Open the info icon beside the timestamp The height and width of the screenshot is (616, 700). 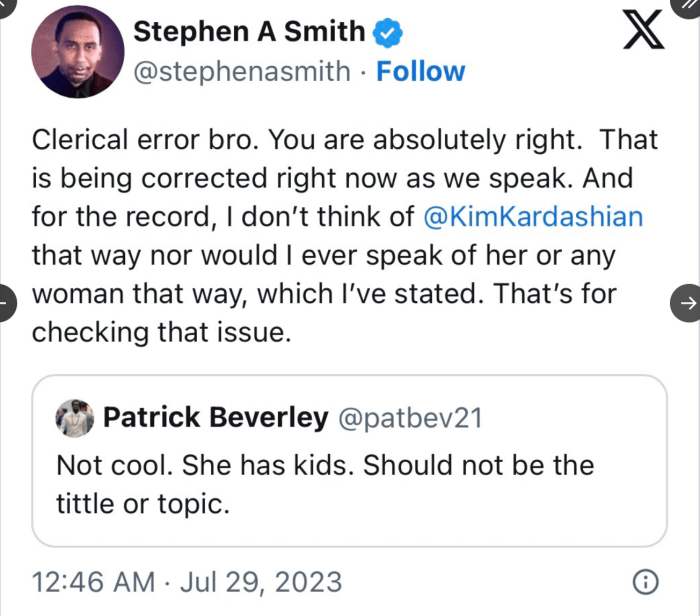(x=646, y=582)
